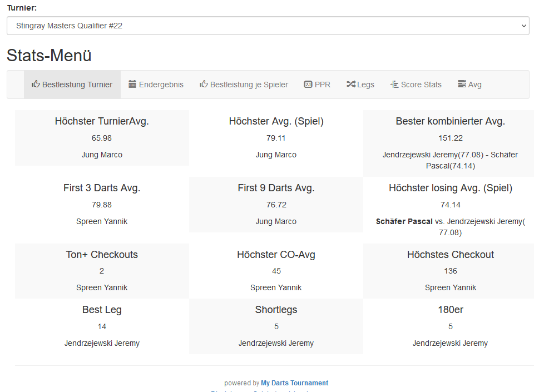Click the Stats-Menü page heading
534x392 pixels.
click(49, 56)
